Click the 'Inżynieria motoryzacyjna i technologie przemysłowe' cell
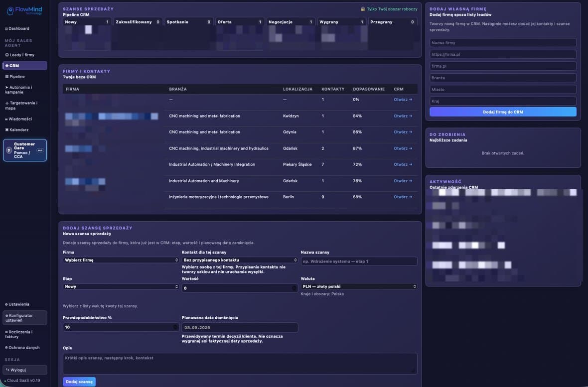 tap(219, 197)
